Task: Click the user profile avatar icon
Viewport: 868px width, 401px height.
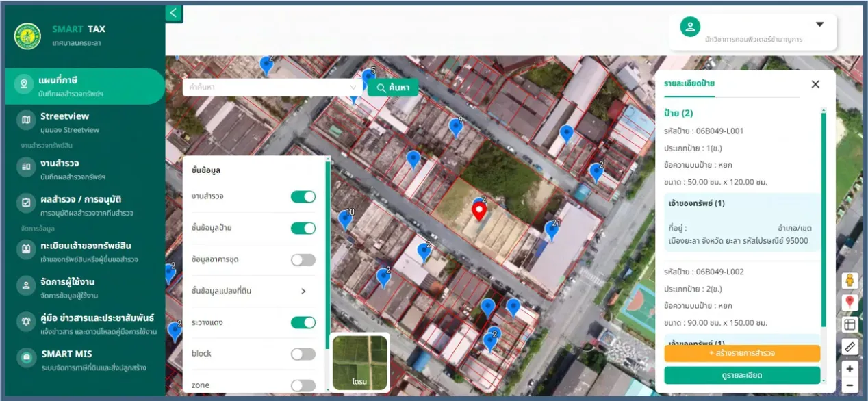Action: (690, 27)
